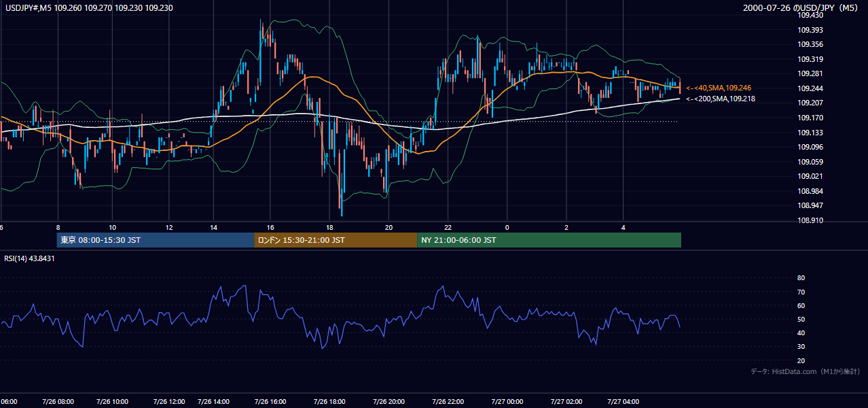Click the 108.947 price axis label
This screenshot has height=408, width=868.
[x=810, y=206]
